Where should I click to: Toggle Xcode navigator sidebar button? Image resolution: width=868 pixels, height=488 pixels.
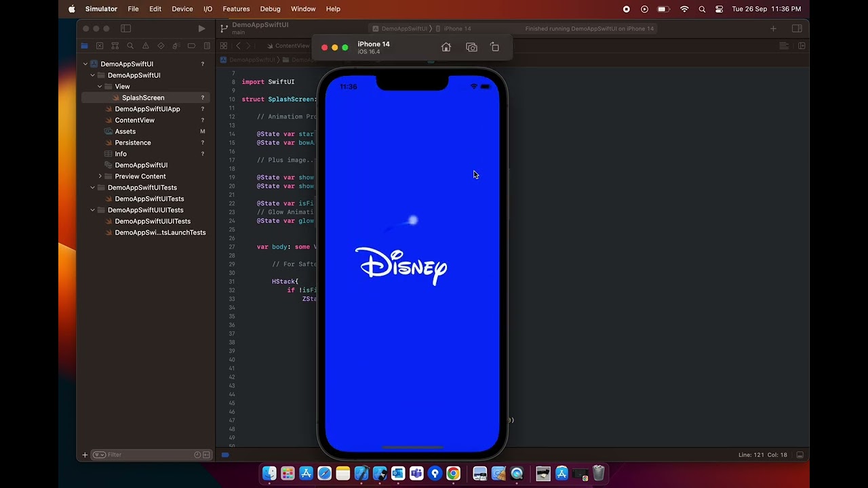(125, 28)
